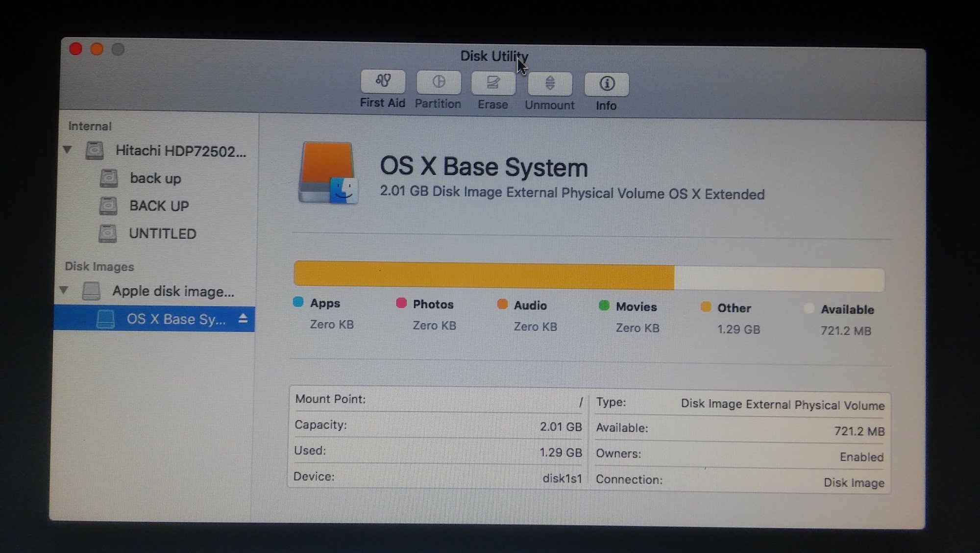The image size is (980, 553).
Task: Select the Apple disk image entry
Action: point(173,291)
